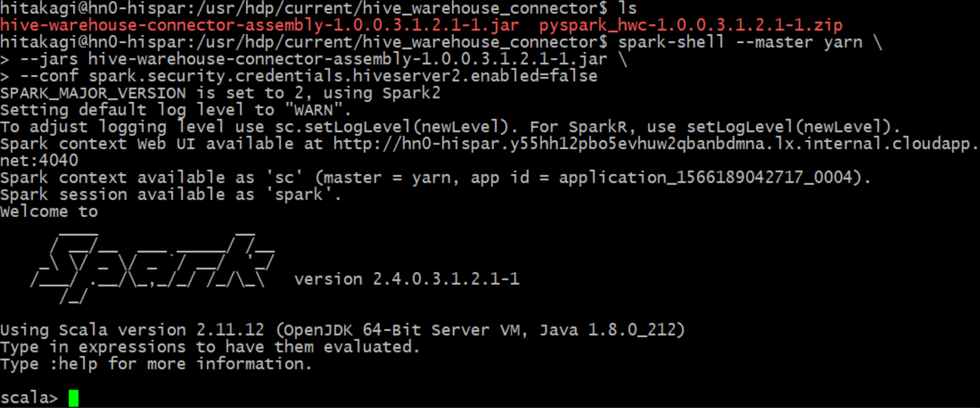The width and height of the screenshot is (980, 408).
Task: Click the Spark ASCII art logo
Action: click(152, 269)
